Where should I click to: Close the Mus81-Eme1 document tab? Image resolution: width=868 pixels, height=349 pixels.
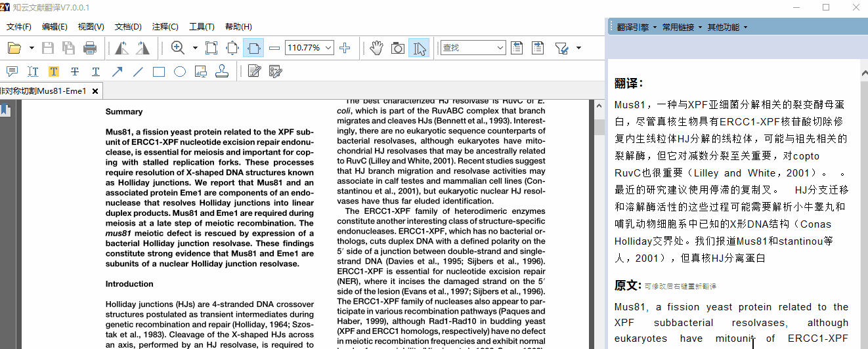coord(95,91)
